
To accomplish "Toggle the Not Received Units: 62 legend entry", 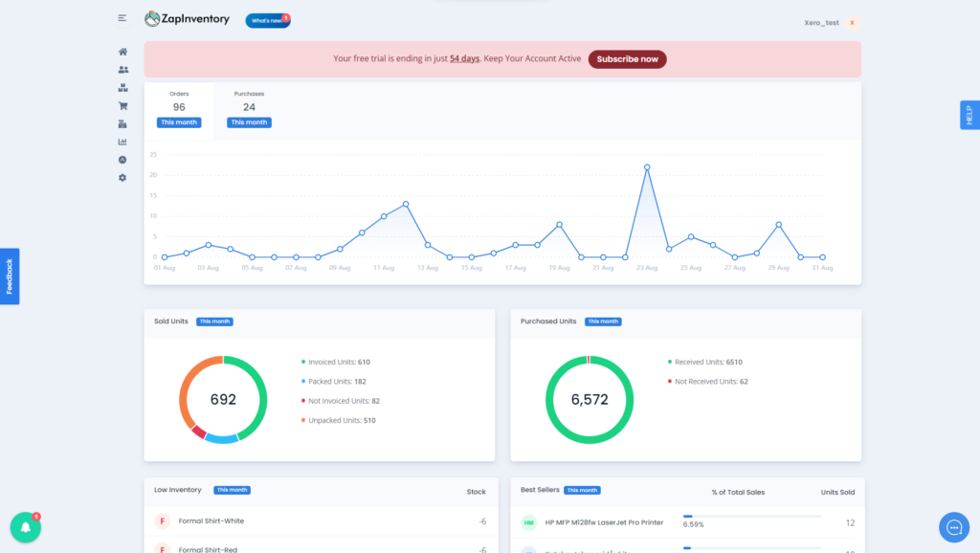I will [x=707, y=381].
